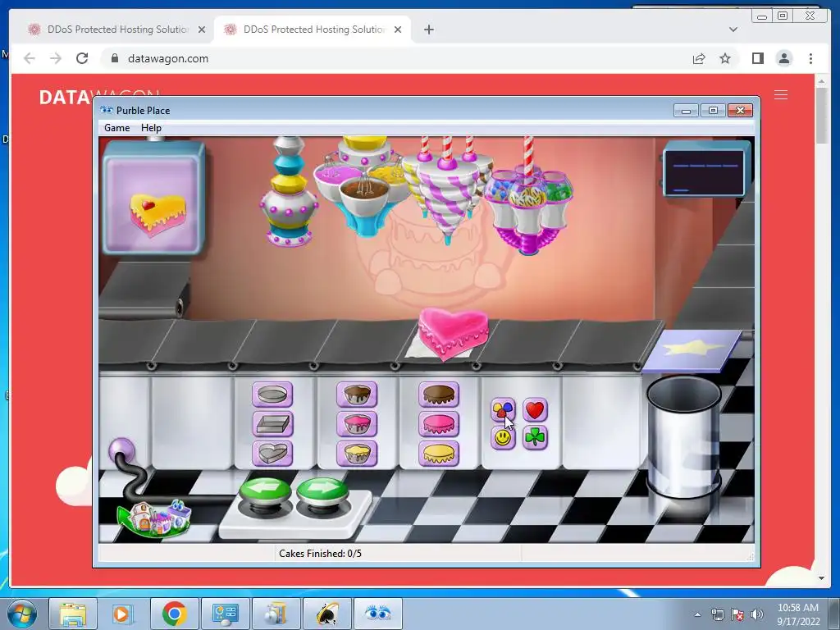Open the Windows Start menu

tap(21, 614)
